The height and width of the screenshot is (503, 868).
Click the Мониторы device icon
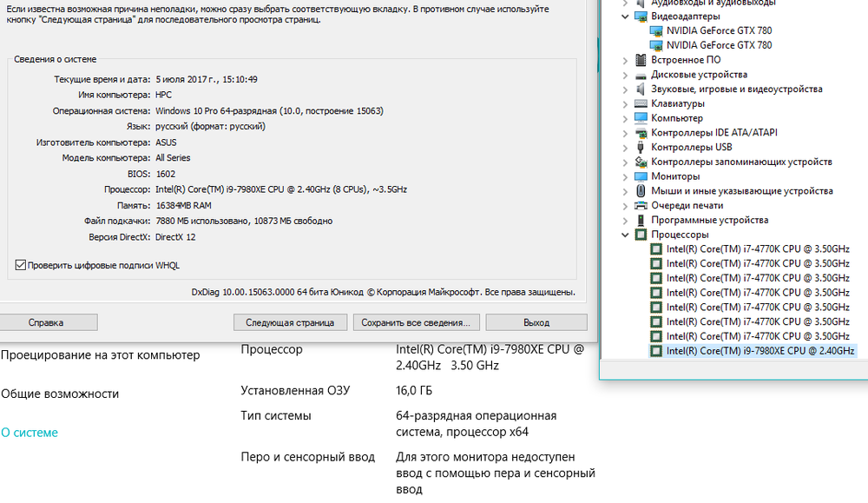click(641, 176)
